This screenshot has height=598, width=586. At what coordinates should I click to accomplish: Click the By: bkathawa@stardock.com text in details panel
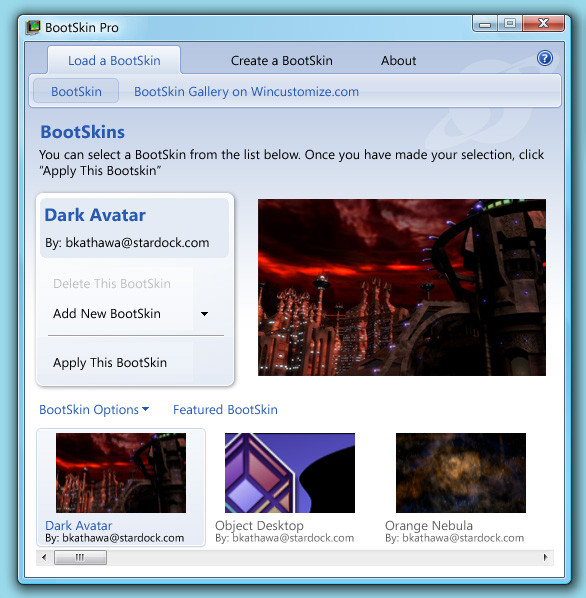click(x=127, y=243)
